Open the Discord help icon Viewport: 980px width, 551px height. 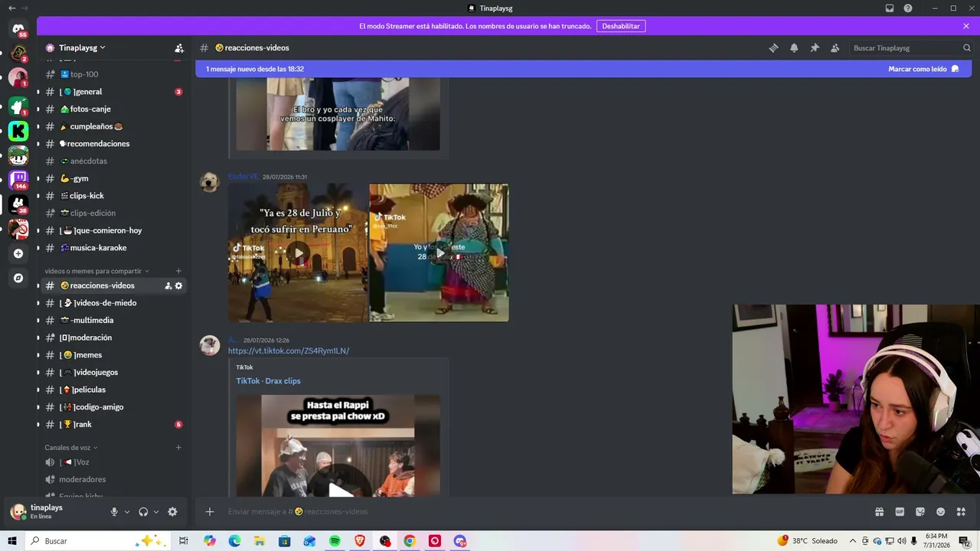[x=908, y=8]
